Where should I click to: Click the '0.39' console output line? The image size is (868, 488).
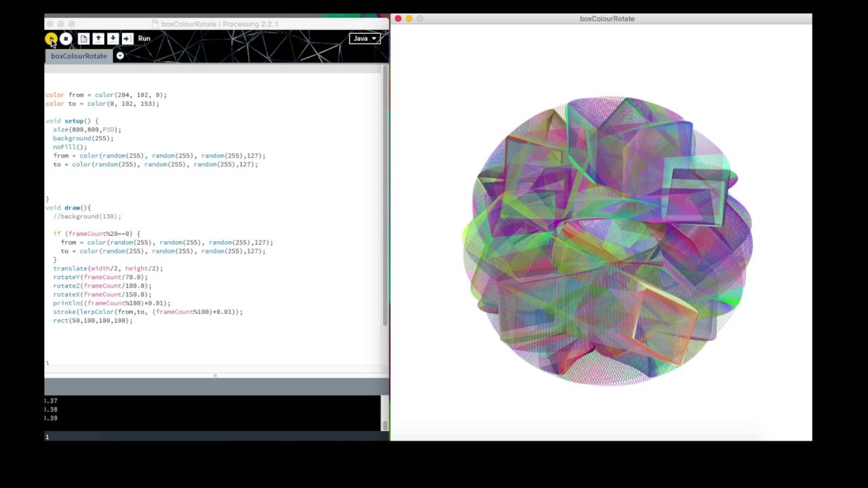51,418
